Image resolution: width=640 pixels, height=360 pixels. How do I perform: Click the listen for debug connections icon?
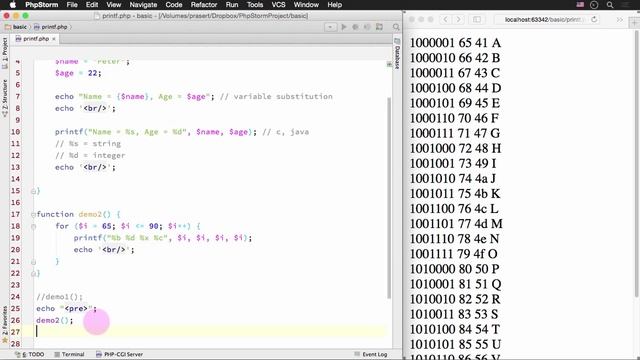point(367,27)
